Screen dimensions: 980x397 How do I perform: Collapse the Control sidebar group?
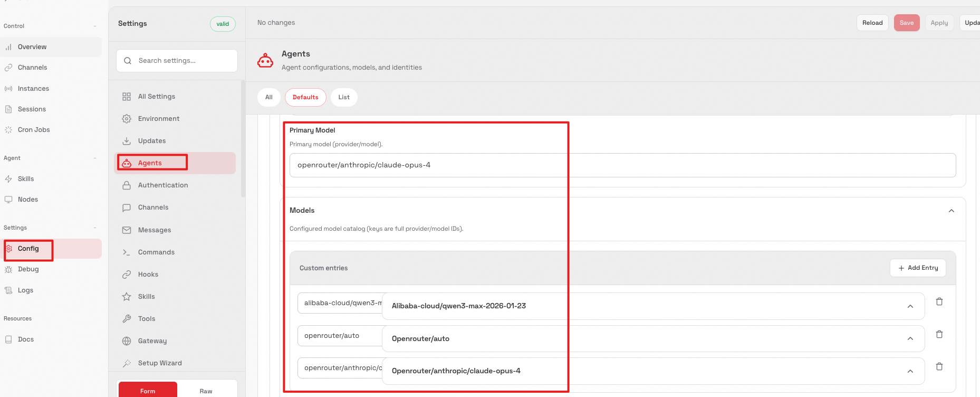coord(95,26)
